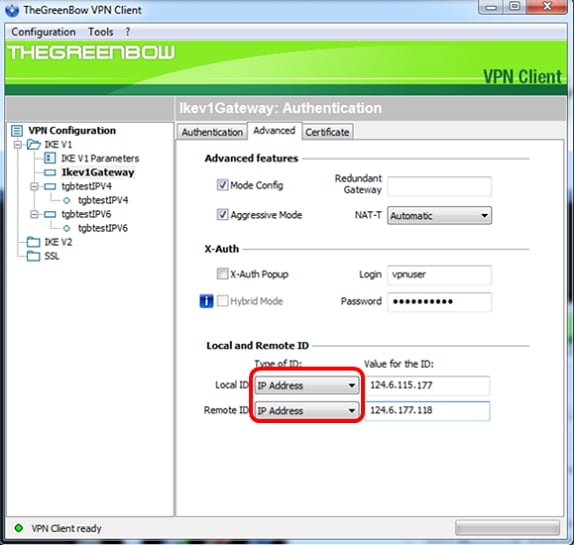Screen dimensions: 575x545
Task: Select the tgbtestIPV6 gateway label
Action: (87, 214)
